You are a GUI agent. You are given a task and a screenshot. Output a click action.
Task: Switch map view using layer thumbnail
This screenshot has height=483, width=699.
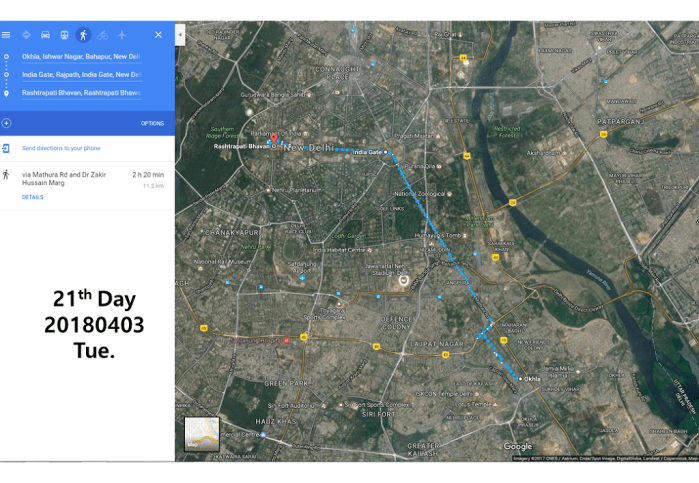click(203, 434)
